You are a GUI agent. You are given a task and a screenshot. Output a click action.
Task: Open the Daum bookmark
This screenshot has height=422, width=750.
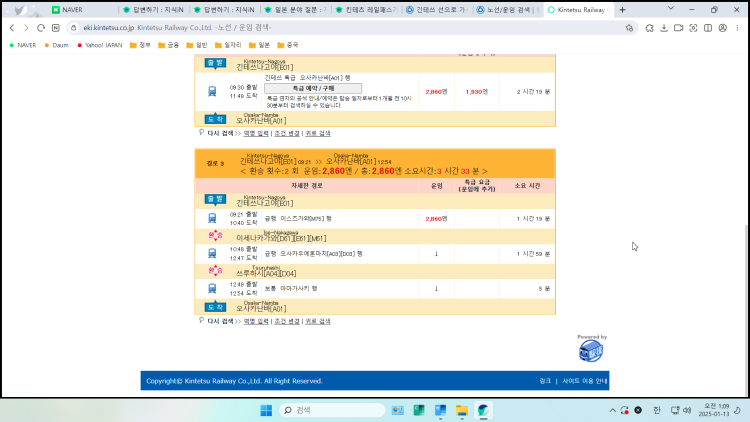tap(57, 45)
